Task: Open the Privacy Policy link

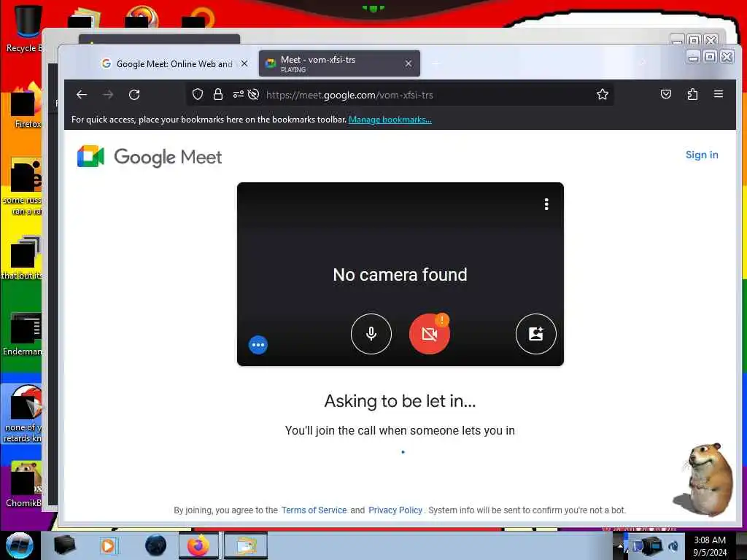Action: [395, 510]
